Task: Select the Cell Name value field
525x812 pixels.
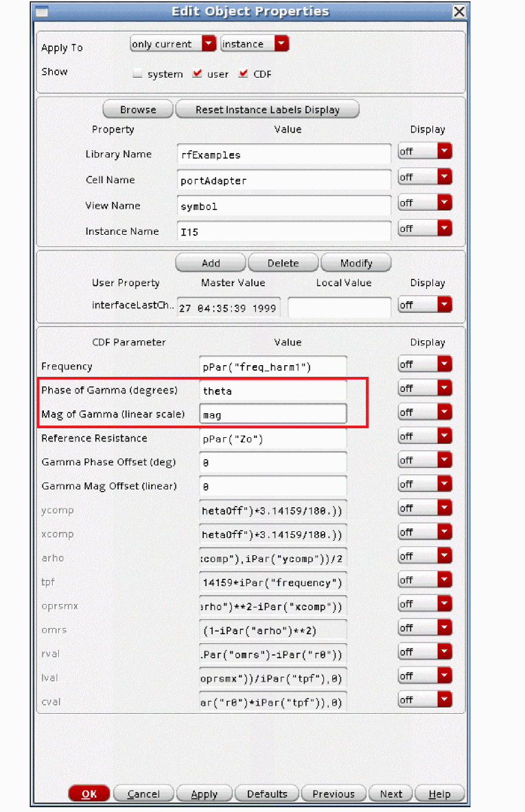Action: point(283,181)
